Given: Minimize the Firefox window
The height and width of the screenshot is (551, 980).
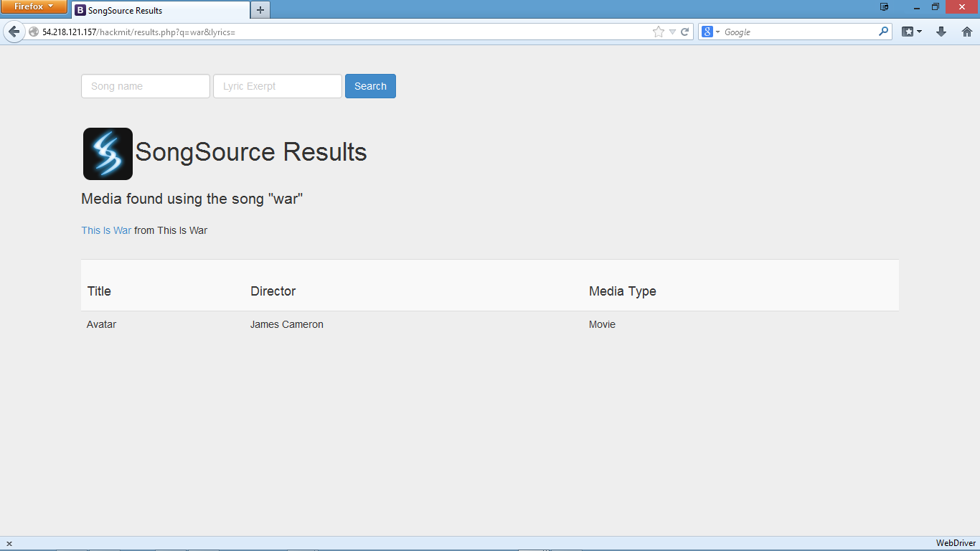Looking at the screenshot, I should coord(917,6).
